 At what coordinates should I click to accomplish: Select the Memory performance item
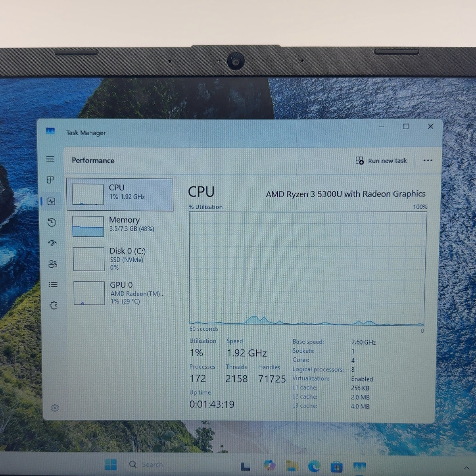pos(121,226)
